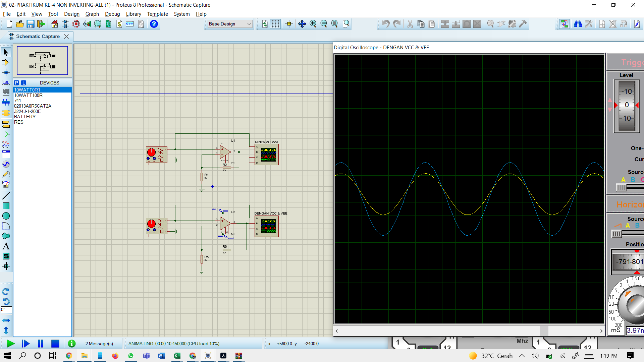Open the Base Design variant dropdown
The image size is (644, 362).
pos(230,24)
